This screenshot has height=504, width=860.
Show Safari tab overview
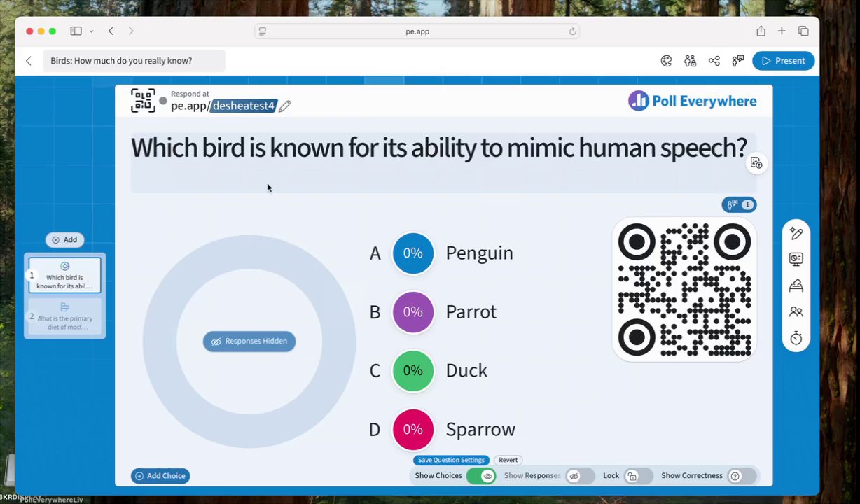click(803, 31)
